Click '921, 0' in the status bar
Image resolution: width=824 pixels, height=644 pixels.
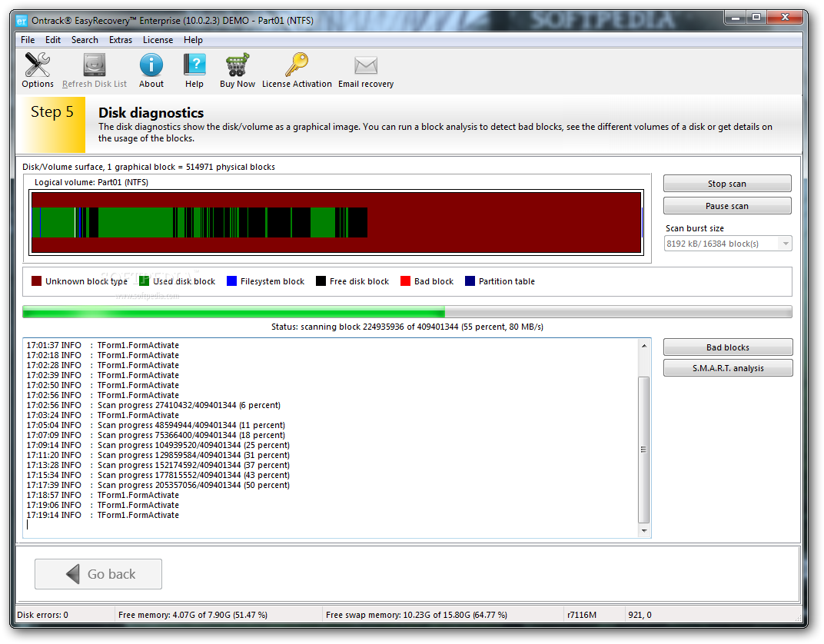(640, 615)
